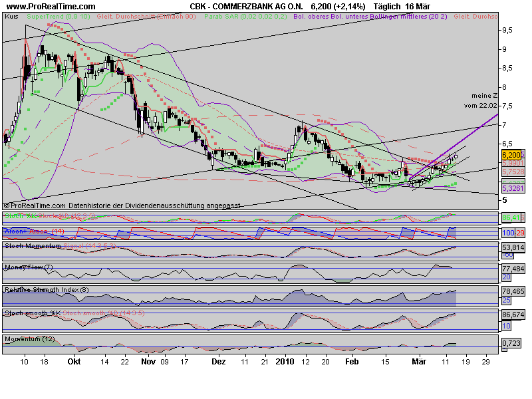Click the 53,814 Stoch Momentum value
This screenshot has height=399, width=532.
(x=513, y=247)
